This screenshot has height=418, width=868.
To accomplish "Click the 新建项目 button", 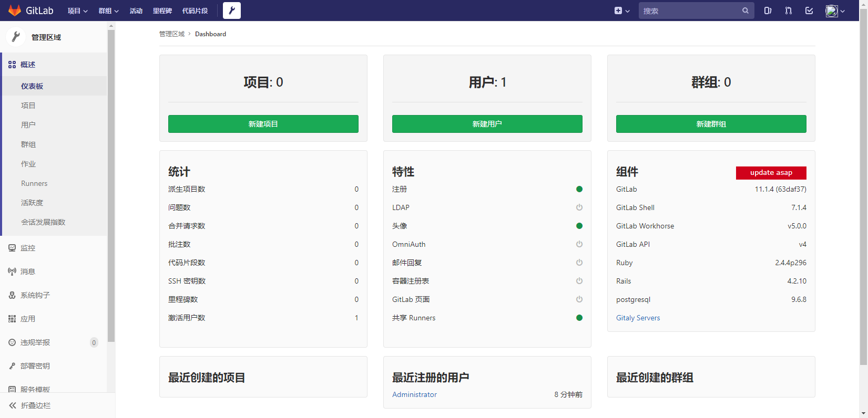I will coord(263,124).
